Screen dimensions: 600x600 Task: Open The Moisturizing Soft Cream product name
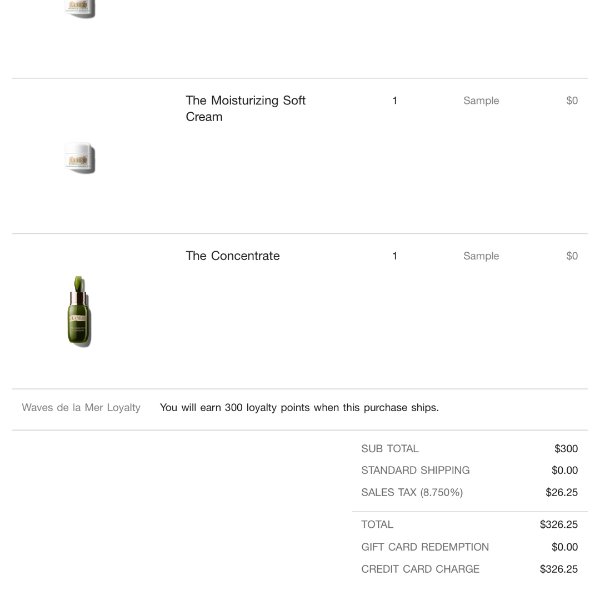click(245, 108)
